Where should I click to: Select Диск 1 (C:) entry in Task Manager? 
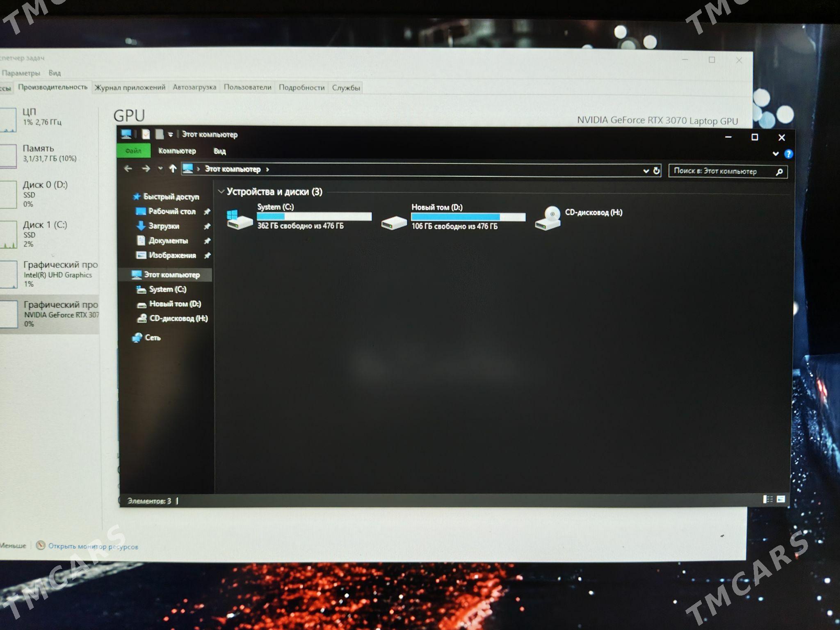49,234
